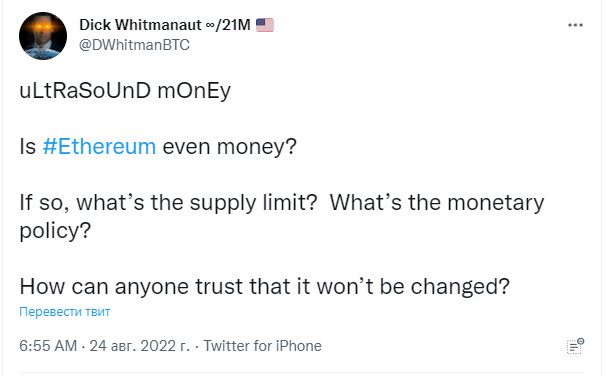Open Dick Whitmanaut display name profile link
606x376 pixels.
pos(140,25)
